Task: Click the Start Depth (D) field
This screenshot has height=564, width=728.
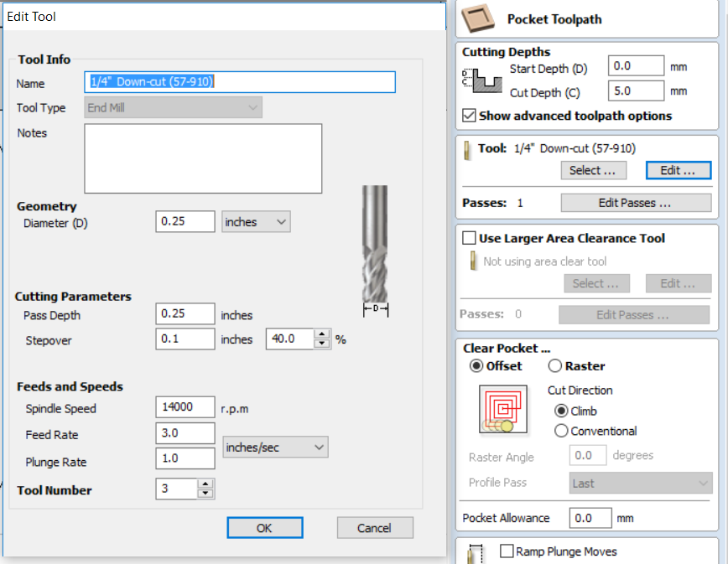Action: click(x=636, y=65)
